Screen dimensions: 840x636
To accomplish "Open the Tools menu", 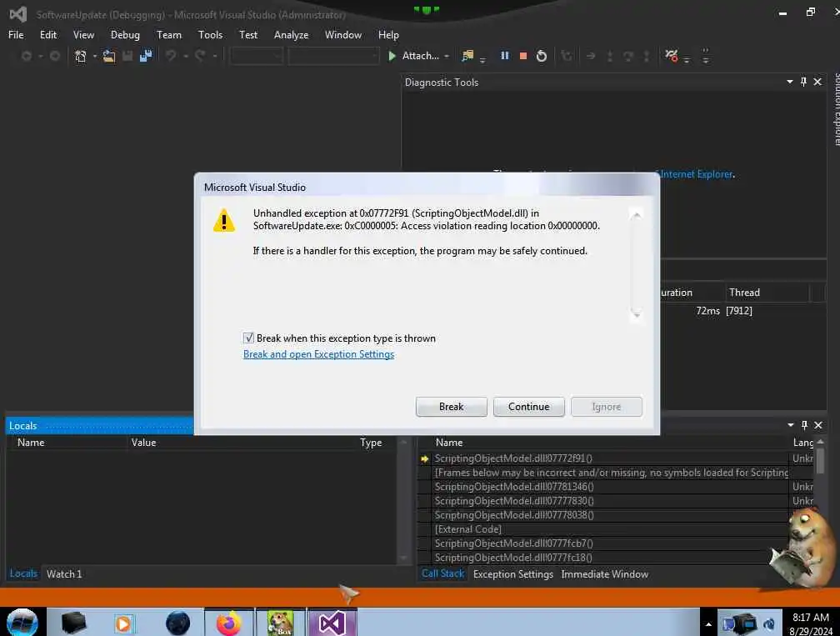I will point(211,35).
